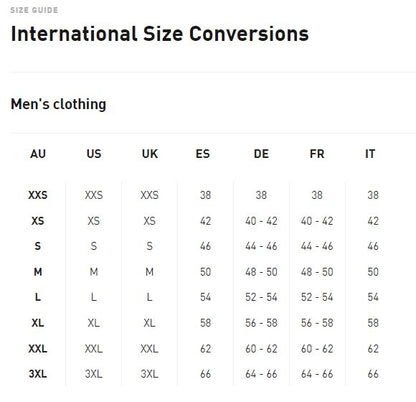Viewport: 416px width, 402px height.
Task: Click the AU M row label
Action: pos(38,272)
